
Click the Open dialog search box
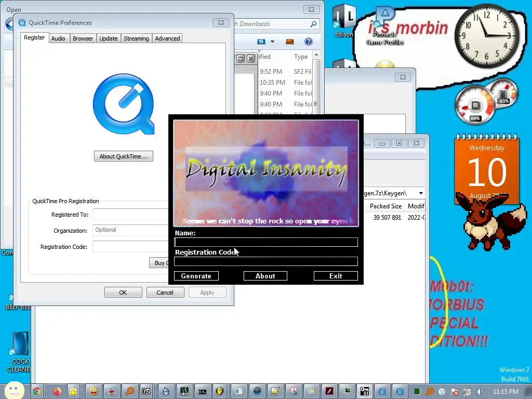point(277,24)
